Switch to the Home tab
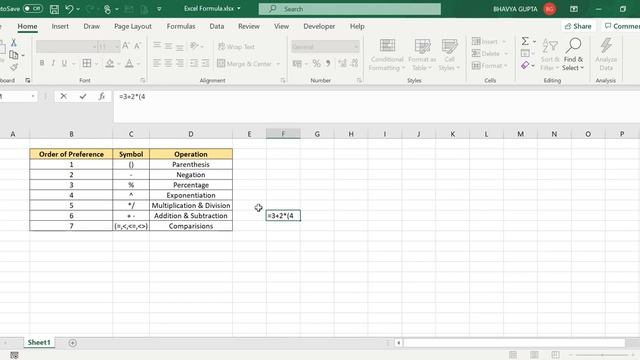Image resolution: width=640 pixels, height=360 pixels. 27,26
